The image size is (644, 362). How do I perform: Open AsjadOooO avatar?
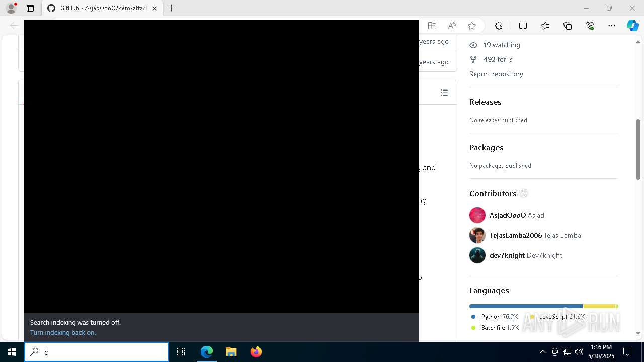[x=477, y=215]
